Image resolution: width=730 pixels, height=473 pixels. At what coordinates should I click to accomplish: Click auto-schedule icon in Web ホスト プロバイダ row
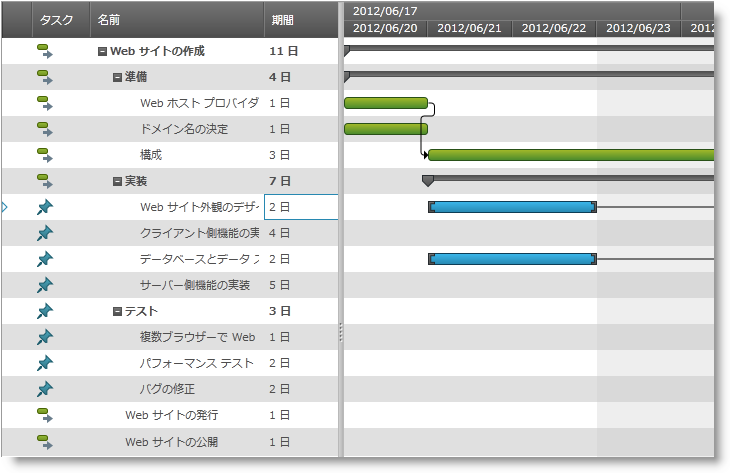(45, 103)
